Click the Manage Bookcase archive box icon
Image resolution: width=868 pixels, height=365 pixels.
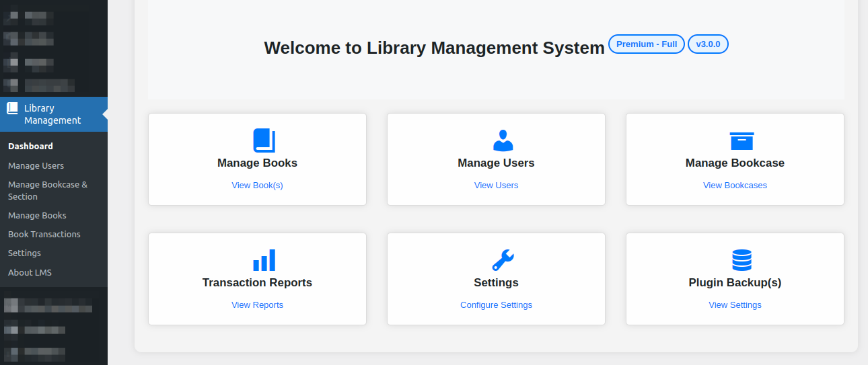742,141
